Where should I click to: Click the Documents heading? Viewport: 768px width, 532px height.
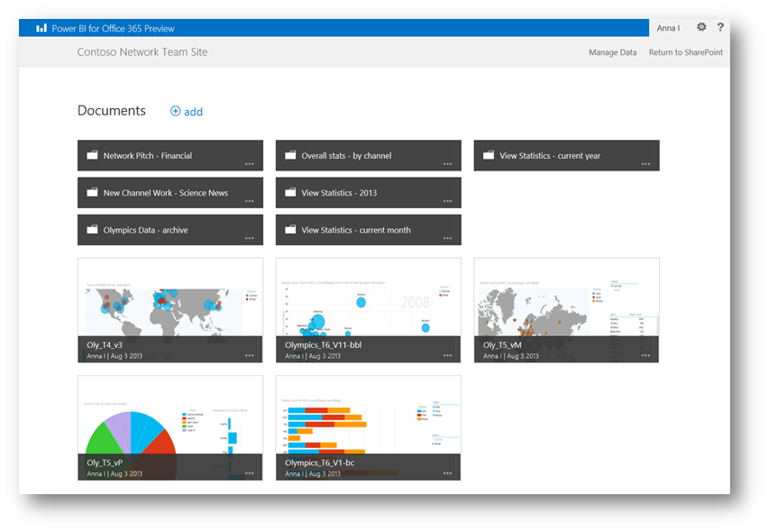(112, 111)
